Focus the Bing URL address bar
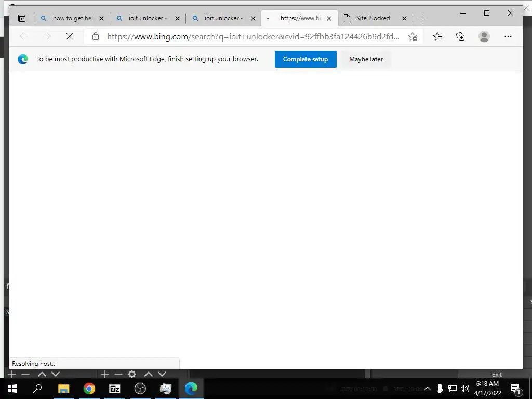Screen dimensions: 532x399 click(253, 37)
